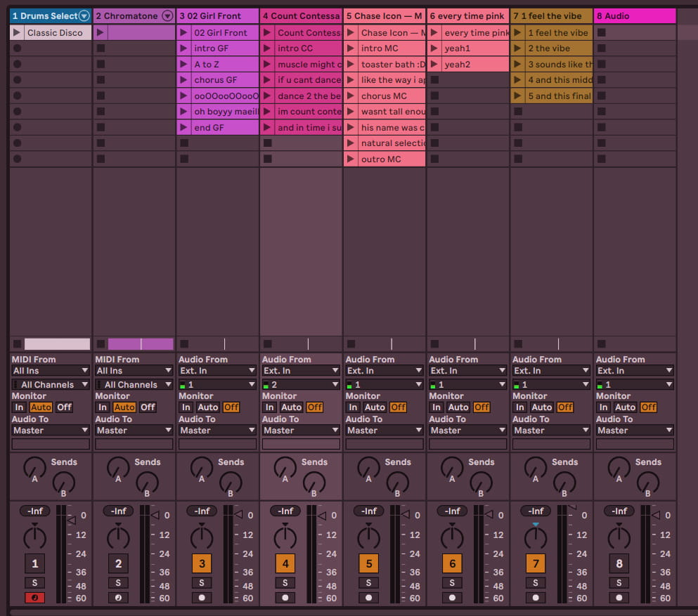Set Drums Select monitor to In
The height and width of the screenshot is (616, 698).
tap(19, 407)
